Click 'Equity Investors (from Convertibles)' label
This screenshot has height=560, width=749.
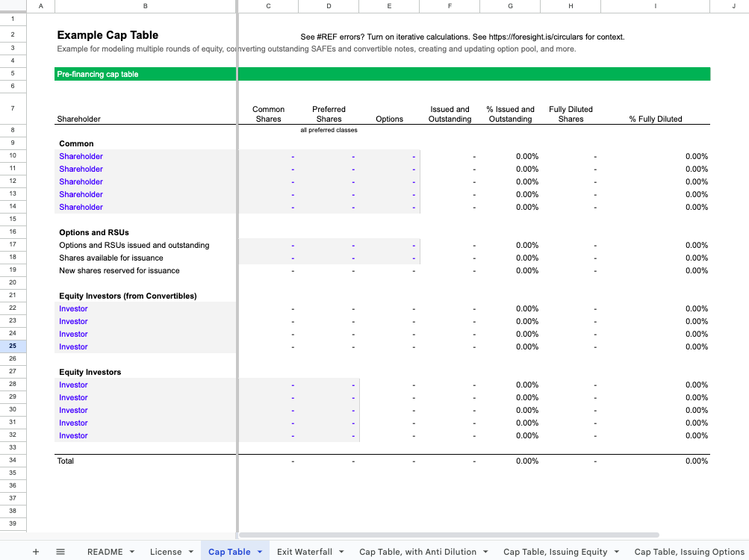point(128,296)
